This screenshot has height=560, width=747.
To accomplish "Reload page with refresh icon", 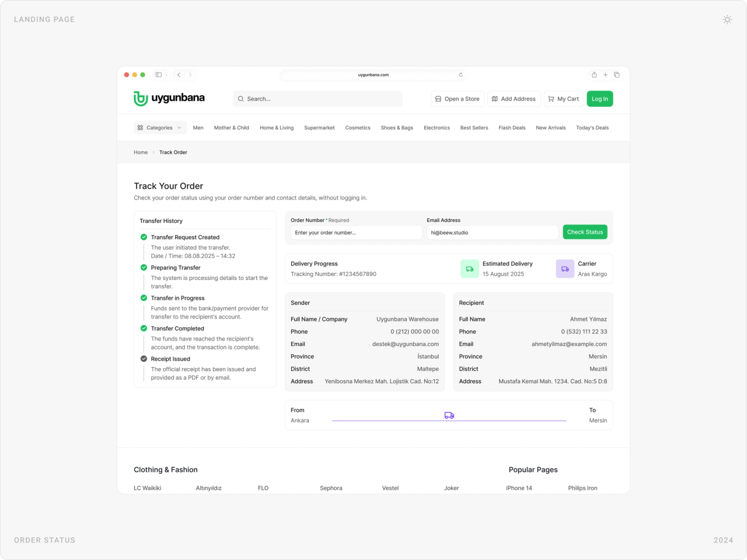I will (x=460, y=75).
